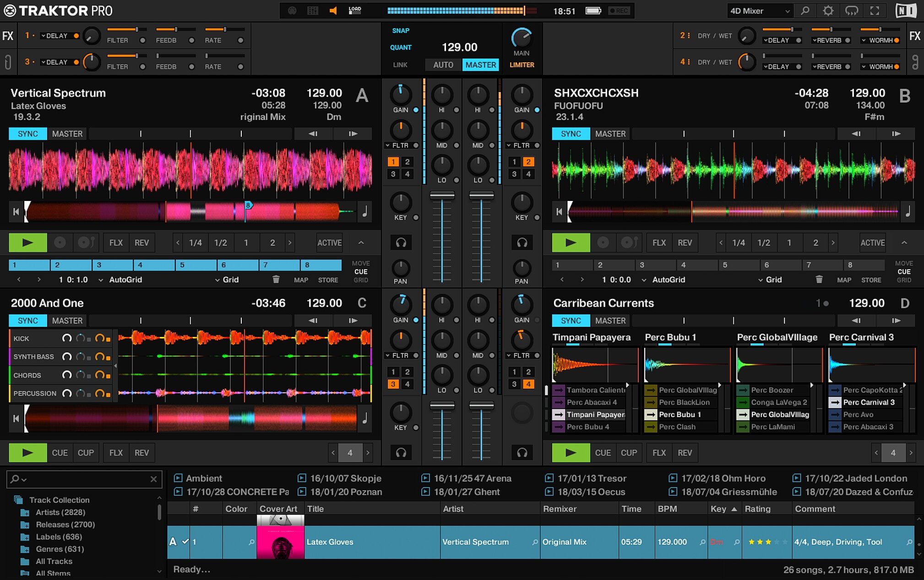Toggle REV reverse on Deck B

tap(685, 243)
